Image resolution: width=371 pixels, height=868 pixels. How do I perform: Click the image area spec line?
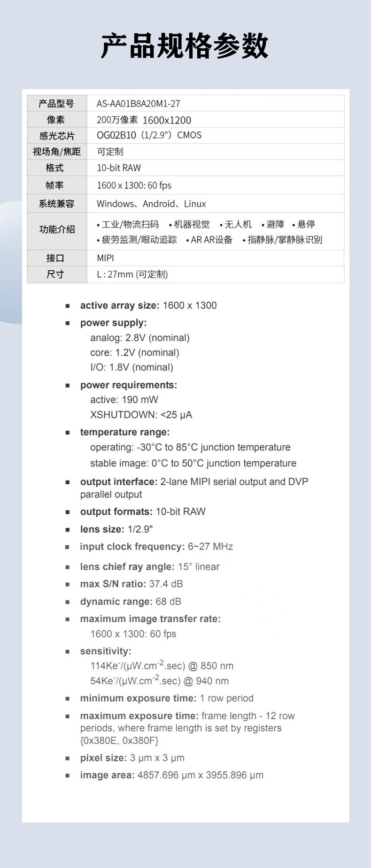pyautogui.click(x=171, y=775)
